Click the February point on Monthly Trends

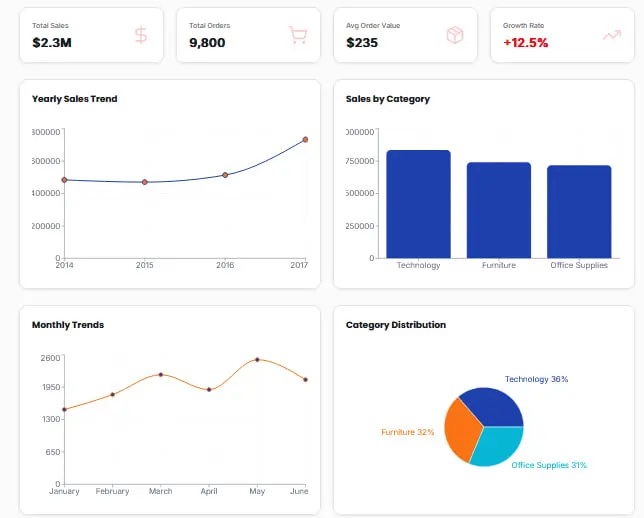tap(113, 394)
